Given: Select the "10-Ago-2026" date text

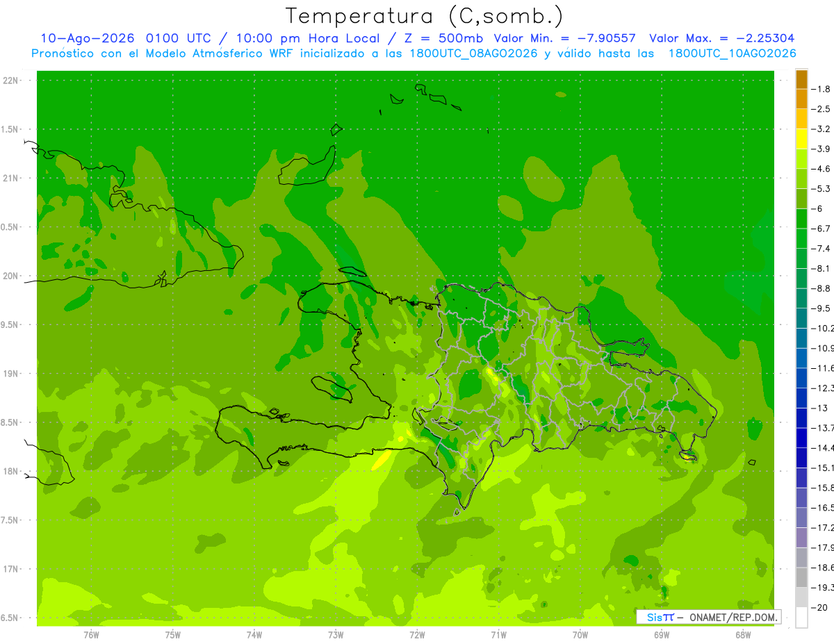Looking at the screenshot, I should 88,38.
